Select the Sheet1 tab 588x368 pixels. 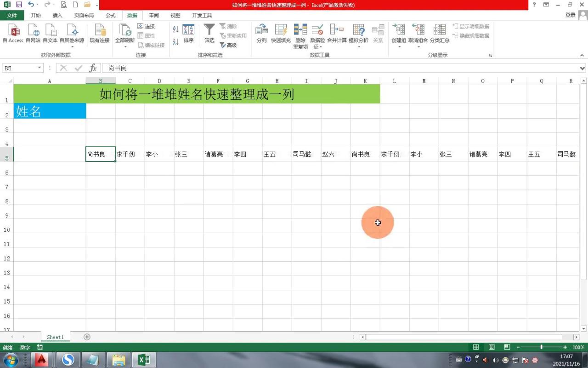pos(55,337)
